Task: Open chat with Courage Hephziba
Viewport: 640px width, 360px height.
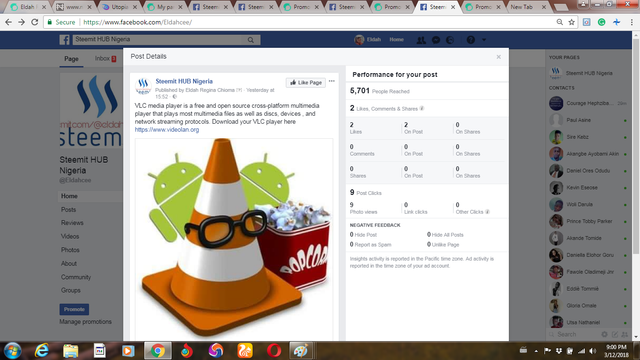Action: tap(587, 103)
